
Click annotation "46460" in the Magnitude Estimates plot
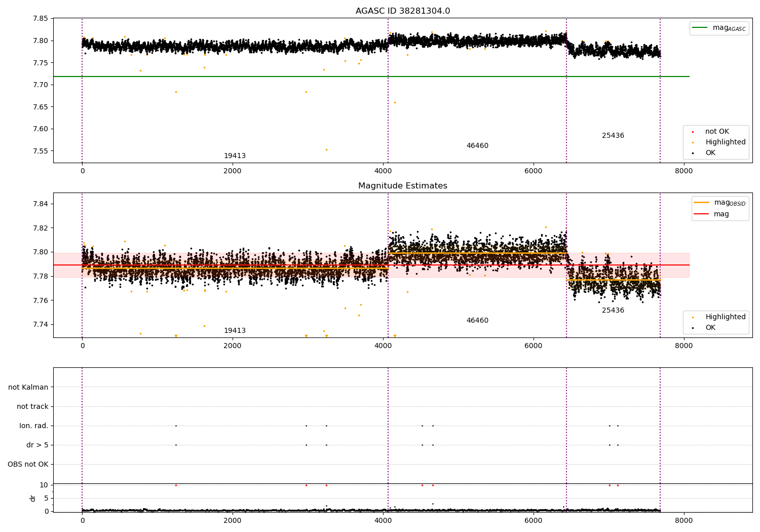(x=477, y=321)
